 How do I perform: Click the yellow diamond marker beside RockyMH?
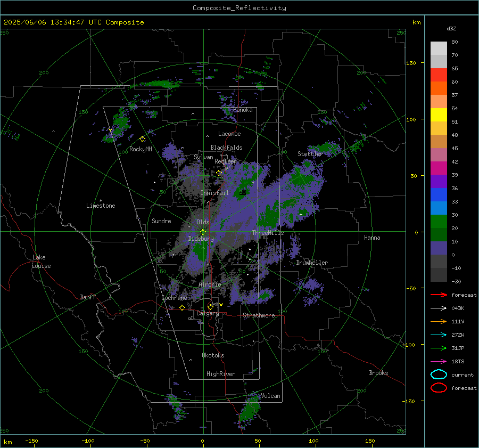pyautogui.click(x=142, y=139)
